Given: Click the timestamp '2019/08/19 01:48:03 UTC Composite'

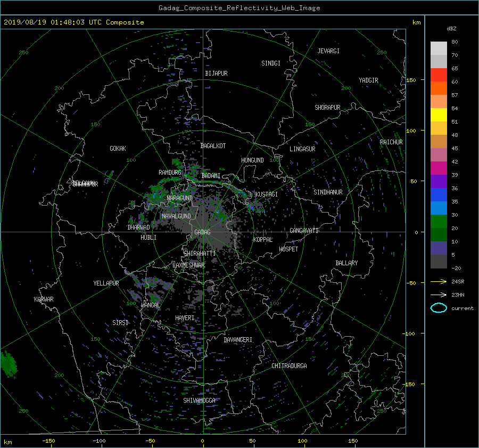Looking at the screenshot, I should point(73,22).
